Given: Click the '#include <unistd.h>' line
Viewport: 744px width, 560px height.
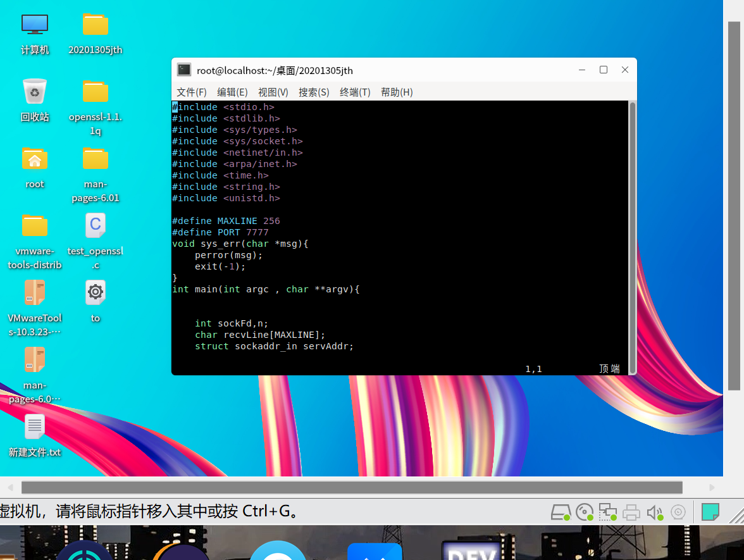Looking at the screenshot, I should pos(226,198).
